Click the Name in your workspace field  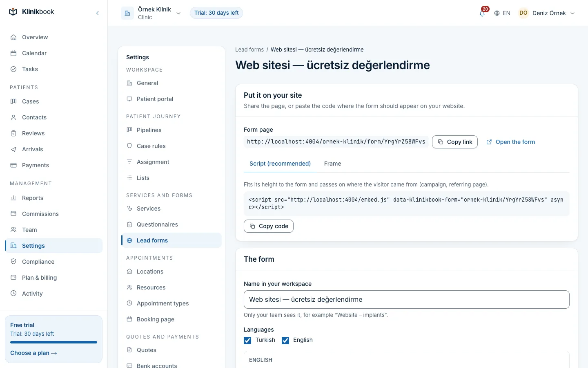click(407, 300)
